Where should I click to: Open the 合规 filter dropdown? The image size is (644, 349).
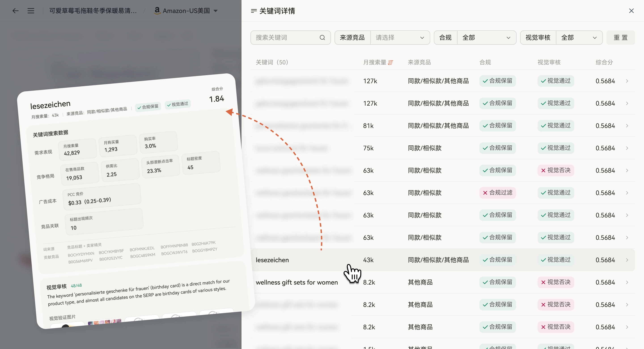487,38
